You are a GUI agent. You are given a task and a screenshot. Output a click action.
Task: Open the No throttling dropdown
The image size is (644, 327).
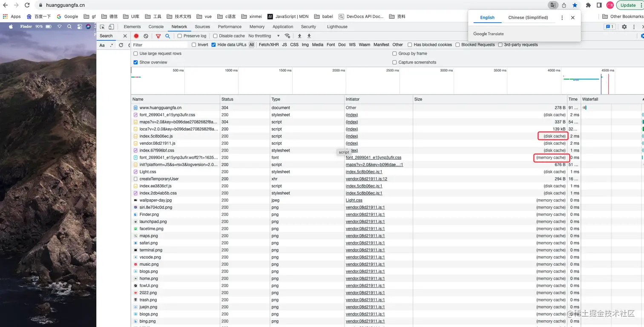click(x=264, y=36)
